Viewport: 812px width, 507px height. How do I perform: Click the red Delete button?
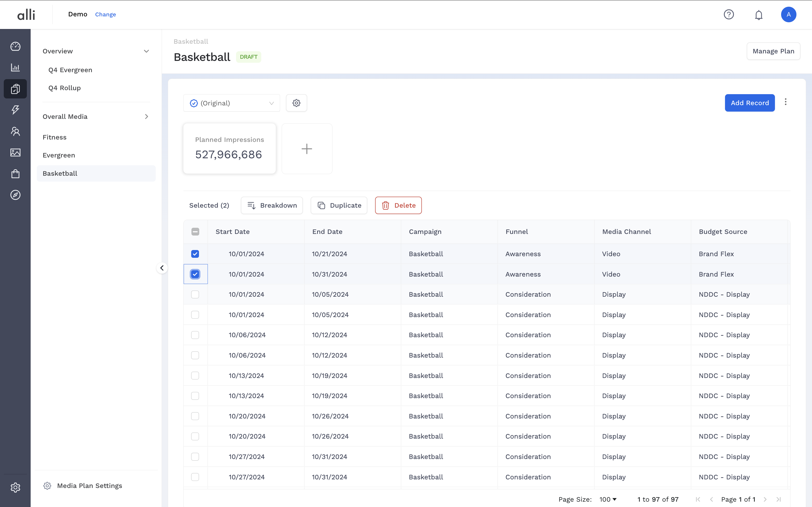pyautogui.click(x=398, y=205)
